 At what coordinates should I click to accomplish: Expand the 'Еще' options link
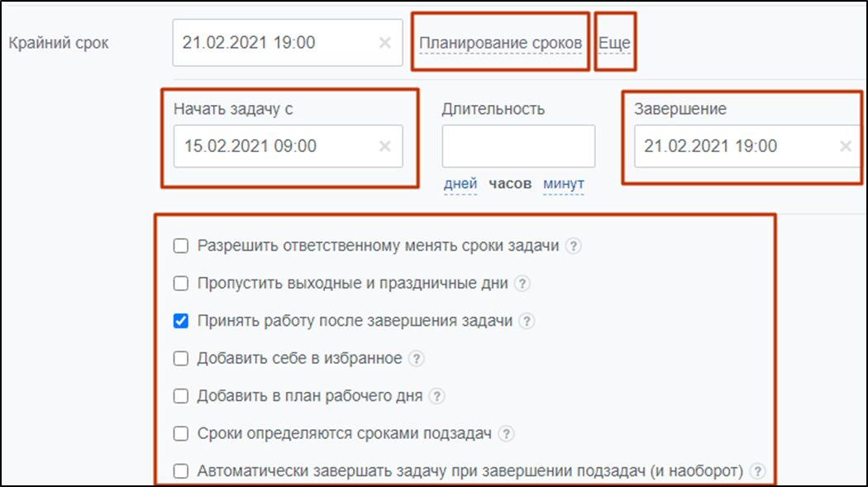(x=614, y=43)
